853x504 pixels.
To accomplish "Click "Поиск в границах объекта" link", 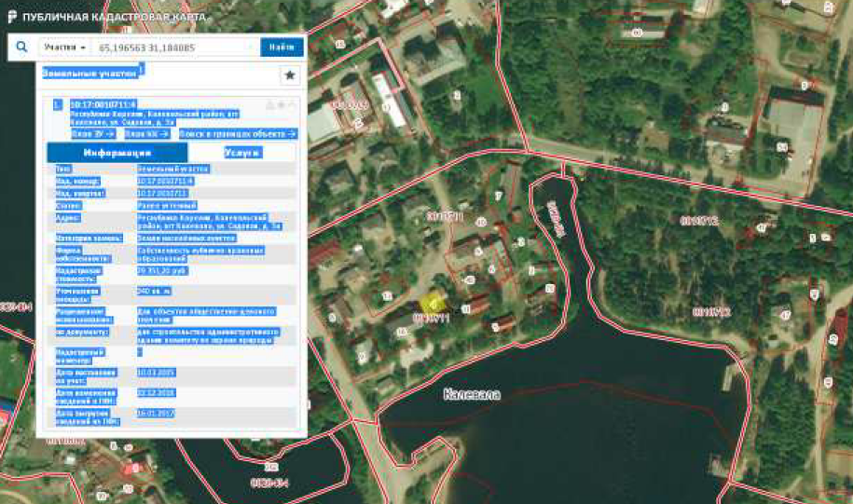I will pos(238,133).
